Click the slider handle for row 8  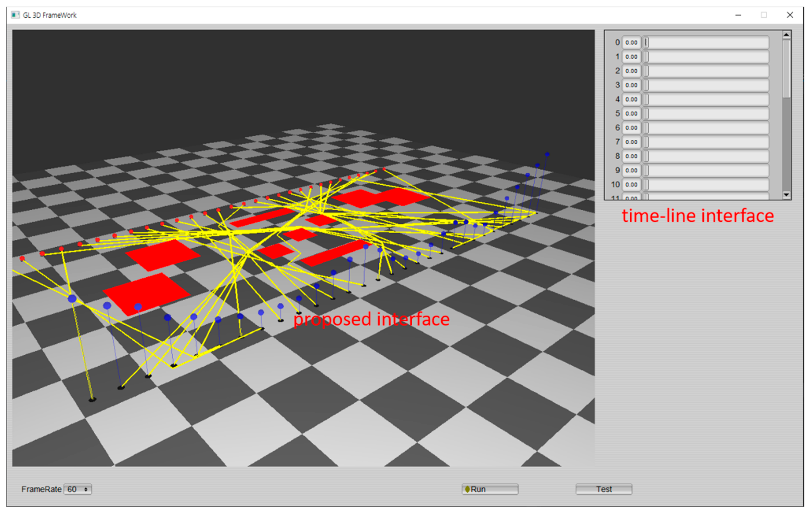(646, 156)
